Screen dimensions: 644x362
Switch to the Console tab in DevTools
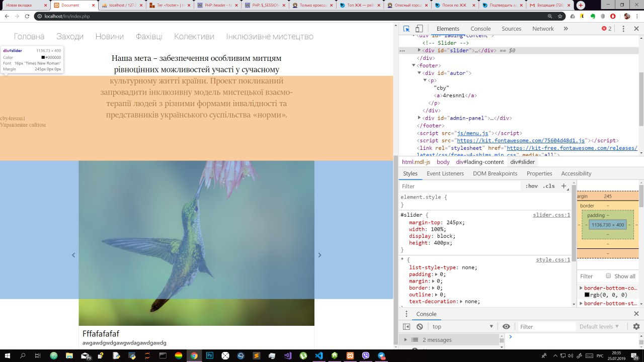[480, 29]
